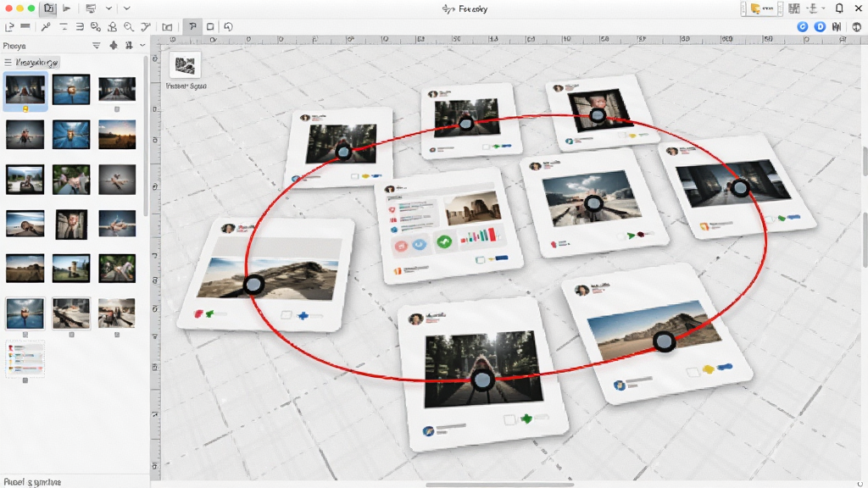Click the blue round button on the dashboard card
Viewport: 868px width, 488px height.
tap(420, 244)
